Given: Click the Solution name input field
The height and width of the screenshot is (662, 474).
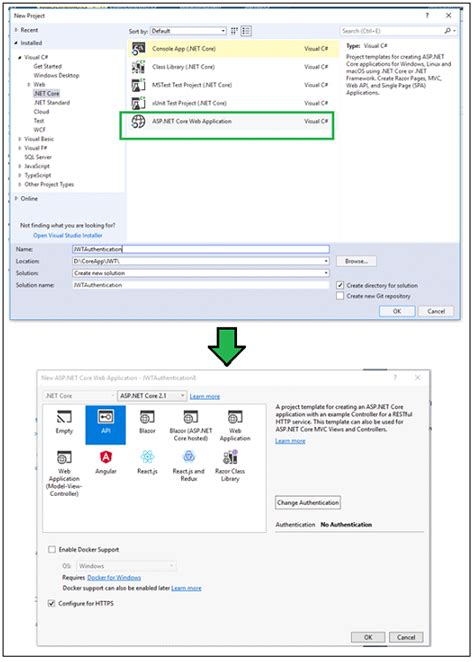Looking at the screenshot, I should pyautogui.click(x=201, y=285).
